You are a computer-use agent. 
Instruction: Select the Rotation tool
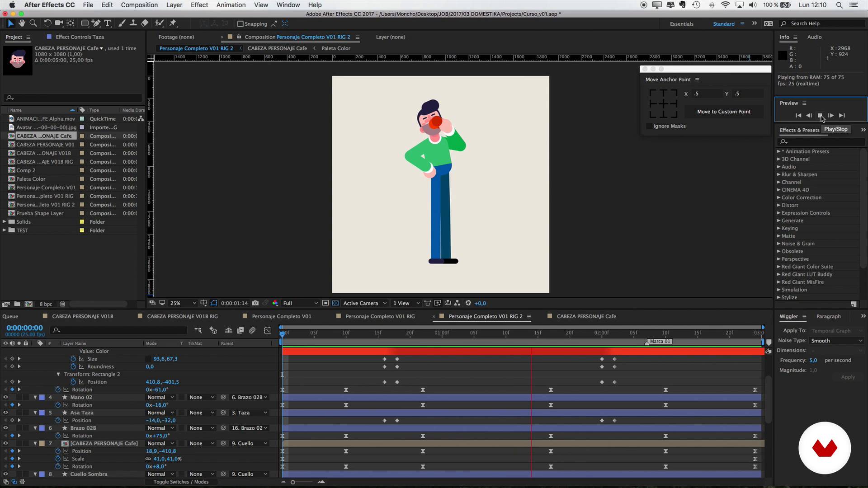(47, 23)
